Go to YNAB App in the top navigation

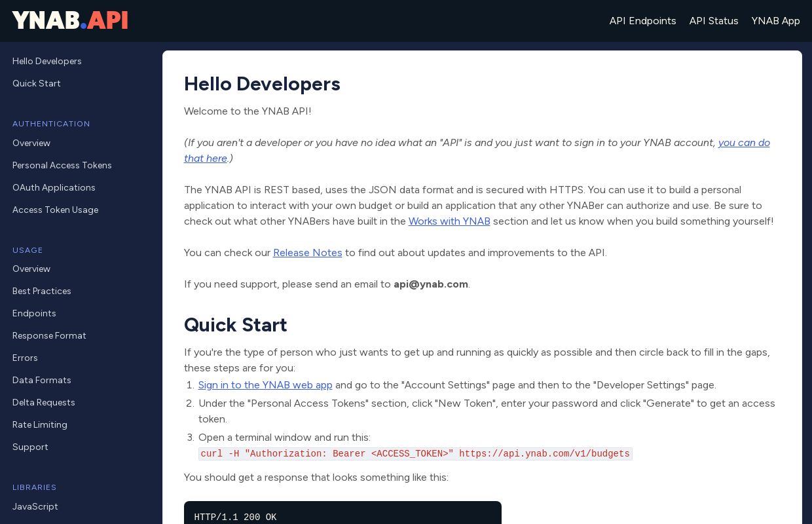[x=775, y=21]
